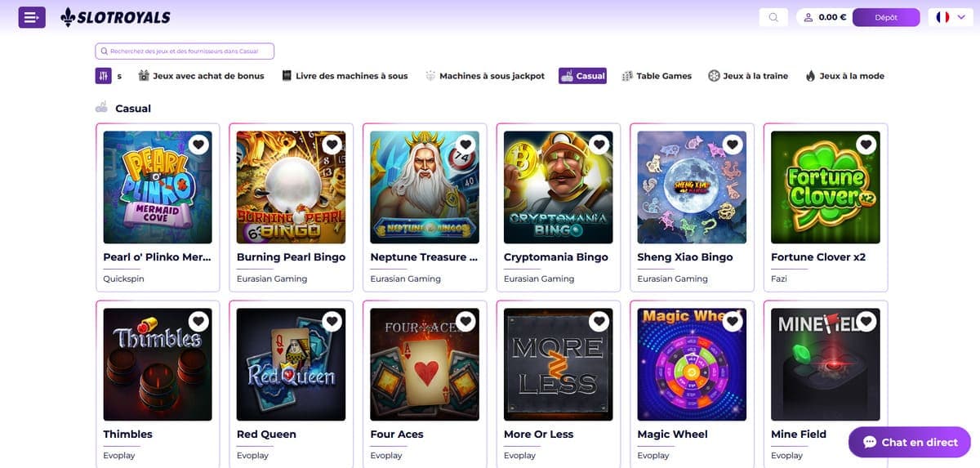Click the Red Queen game title

(x=266, y=434)
